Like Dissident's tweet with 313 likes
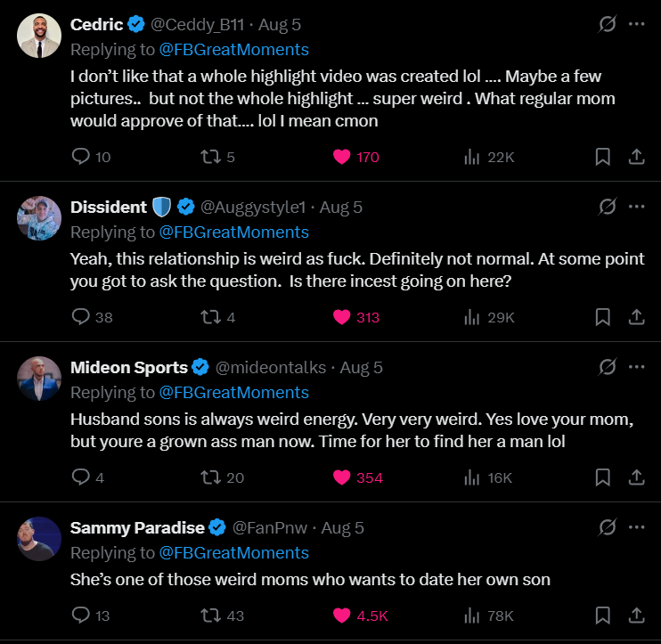 [342, 317]
